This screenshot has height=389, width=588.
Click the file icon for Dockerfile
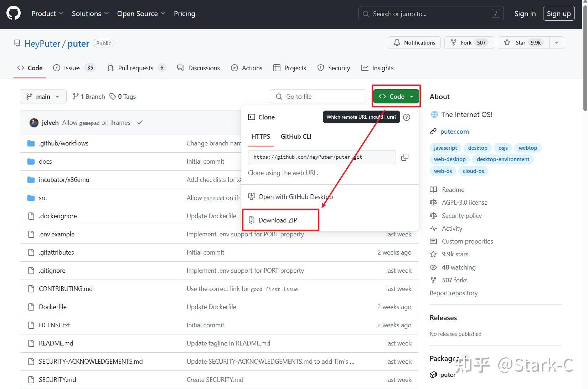click(31, 307)
